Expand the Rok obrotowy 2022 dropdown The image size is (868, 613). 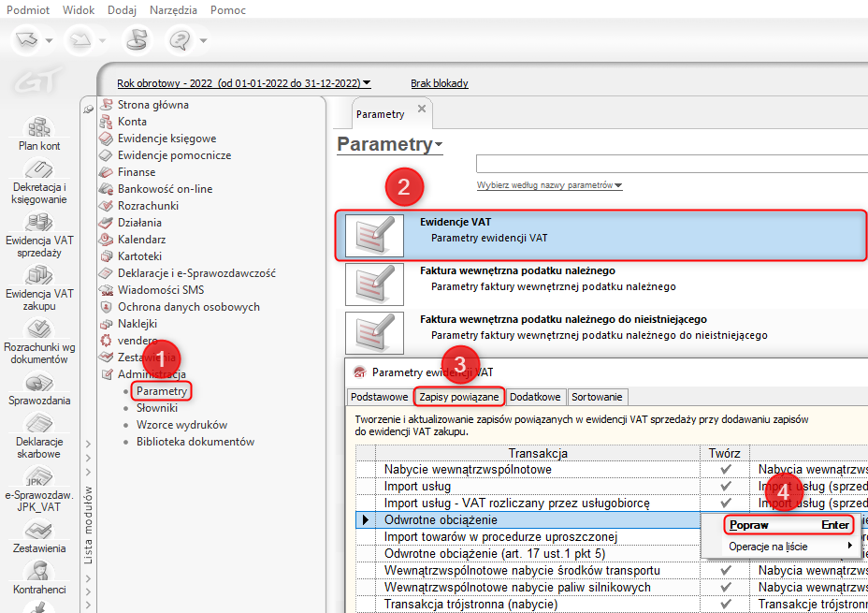coord(243,83)
